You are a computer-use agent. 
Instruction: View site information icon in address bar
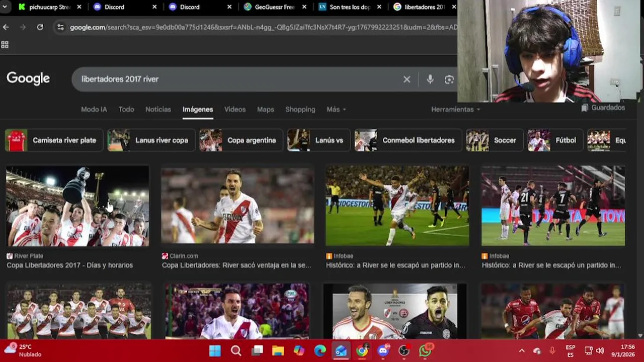click(60, 27)
